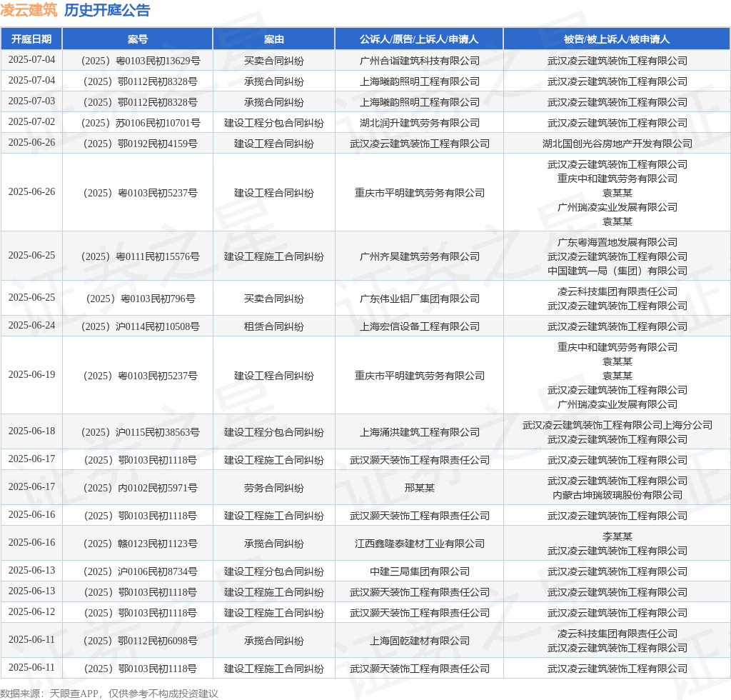This screenshot has height=700, width=731.
Task: Click the 历史开庭公告 heading
Action: 107,10
